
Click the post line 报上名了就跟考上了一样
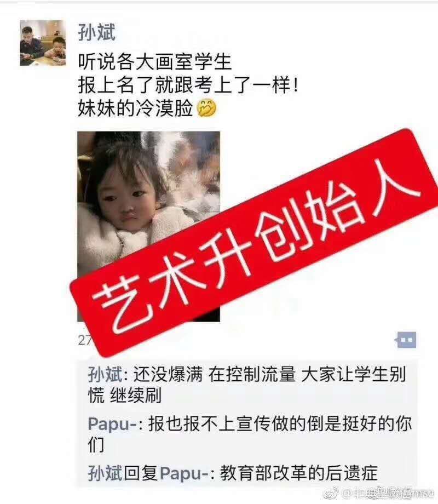point(188,85)
